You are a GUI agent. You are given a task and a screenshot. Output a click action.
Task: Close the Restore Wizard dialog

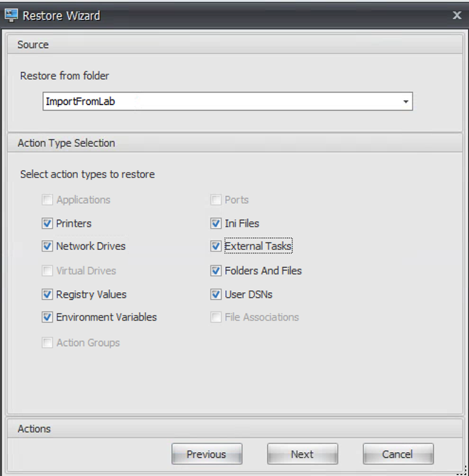457,15
